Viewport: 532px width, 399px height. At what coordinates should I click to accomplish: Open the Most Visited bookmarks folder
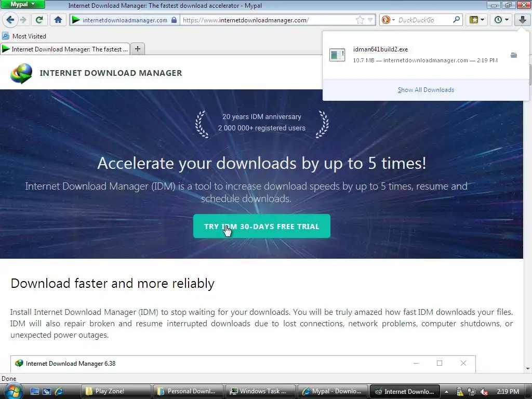click(x=24, y=36)
